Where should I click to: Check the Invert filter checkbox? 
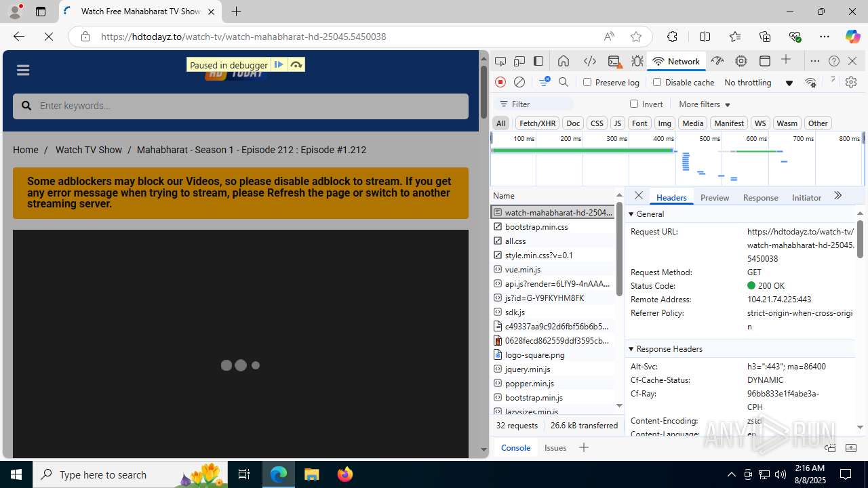(x=634, y=104)
